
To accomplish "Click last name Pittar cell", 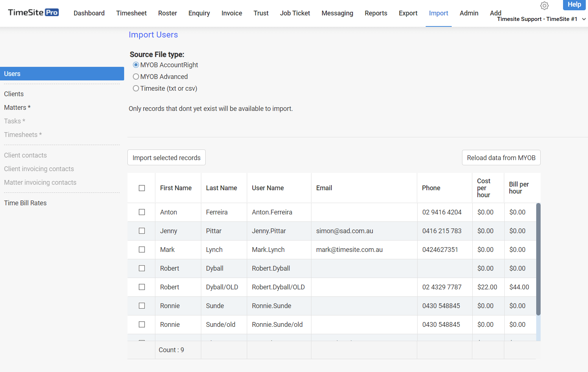I will pyautogui.click(x=224, y=231).
